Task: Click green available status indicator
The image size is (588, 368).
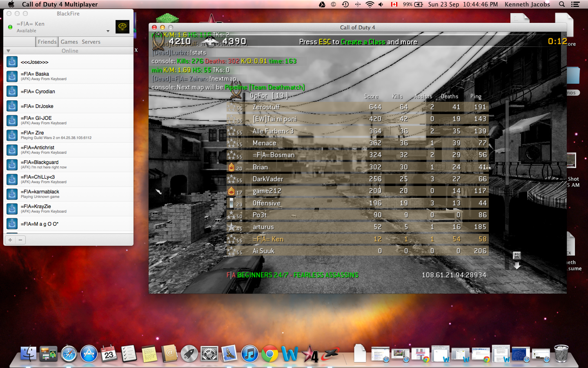Action: [x=10, y=27]
